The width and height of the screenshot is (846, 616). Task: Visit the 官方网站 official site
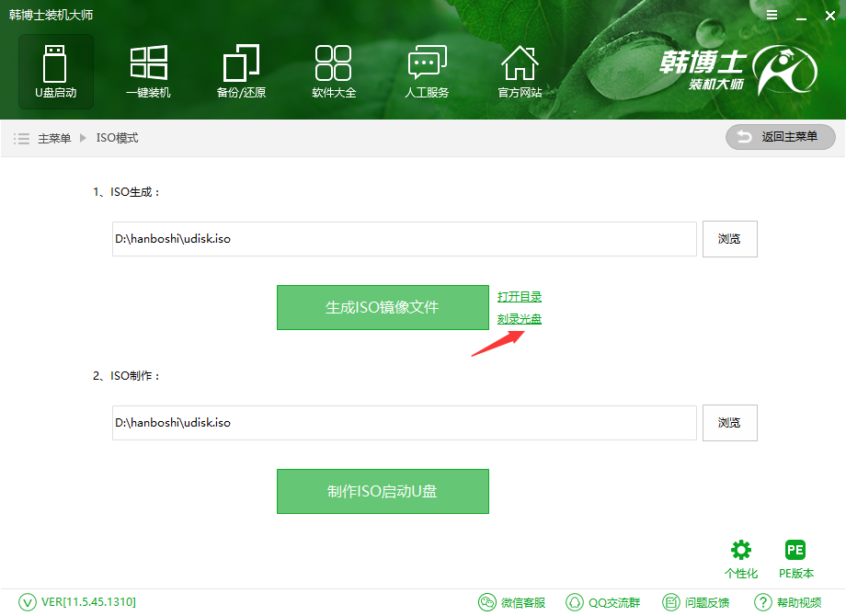coord(520,71)
